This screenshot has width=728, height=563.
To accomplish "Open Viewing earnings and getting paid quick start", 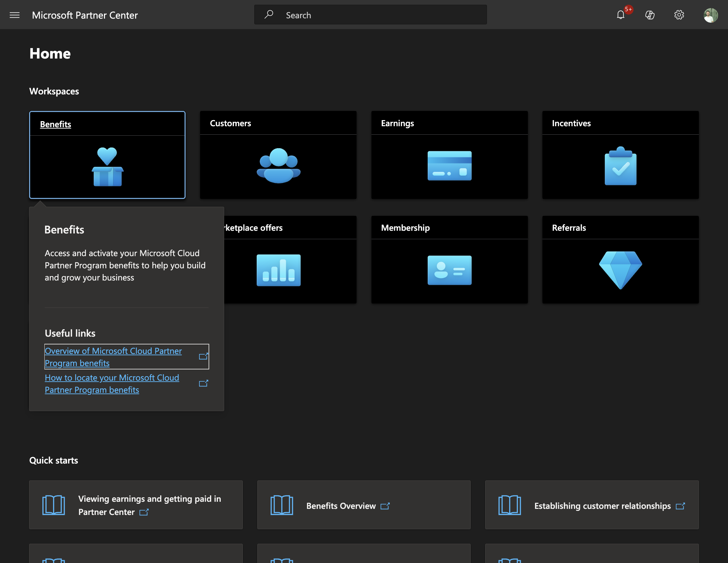I will pos(136,505).
